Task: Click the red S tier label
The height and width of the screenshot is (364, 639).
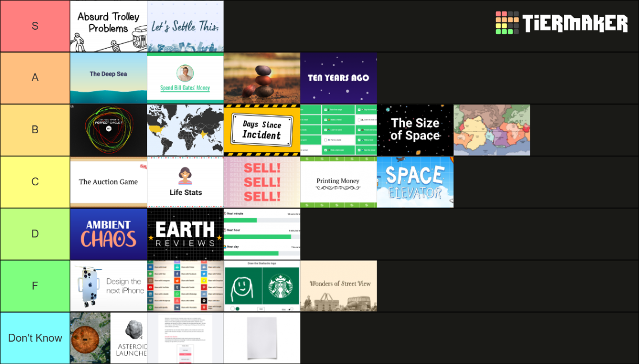Action: pos(35,26)
